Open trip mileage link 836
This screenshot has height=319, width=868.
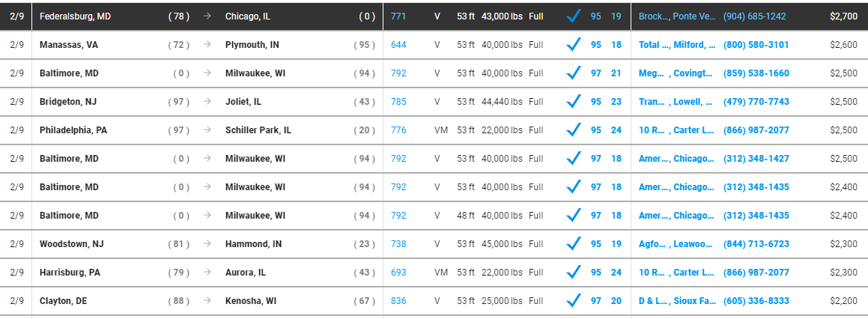[398, 301]
